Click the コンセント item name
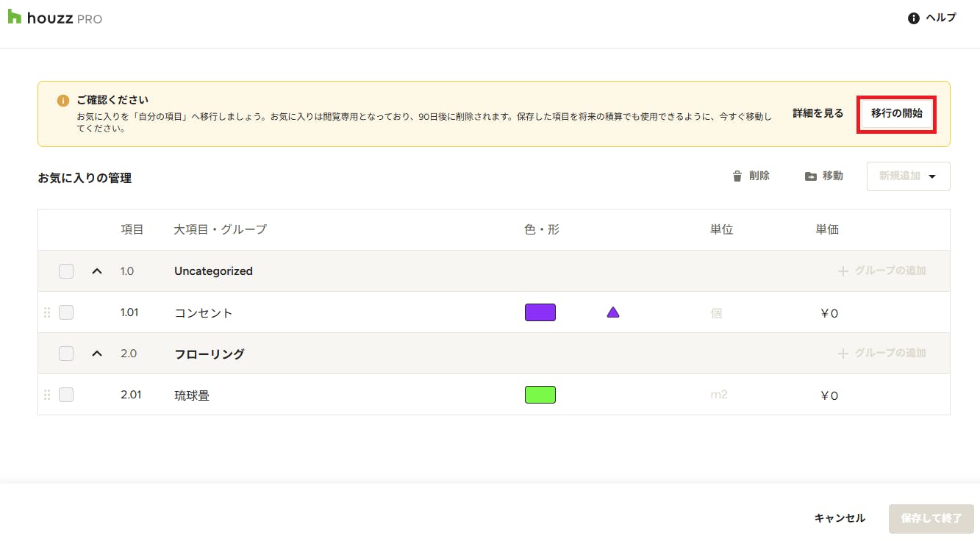 pos(204,313)
